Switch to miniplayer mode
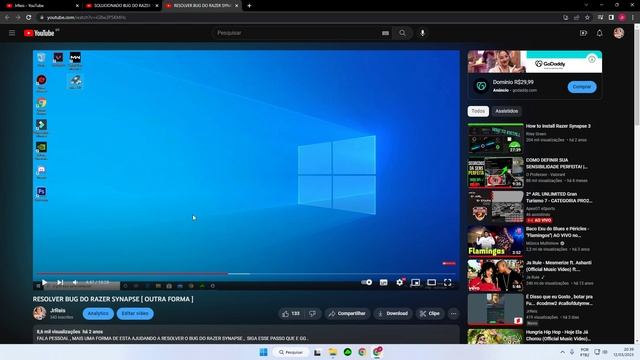640x360 pixels. point(416,282)
